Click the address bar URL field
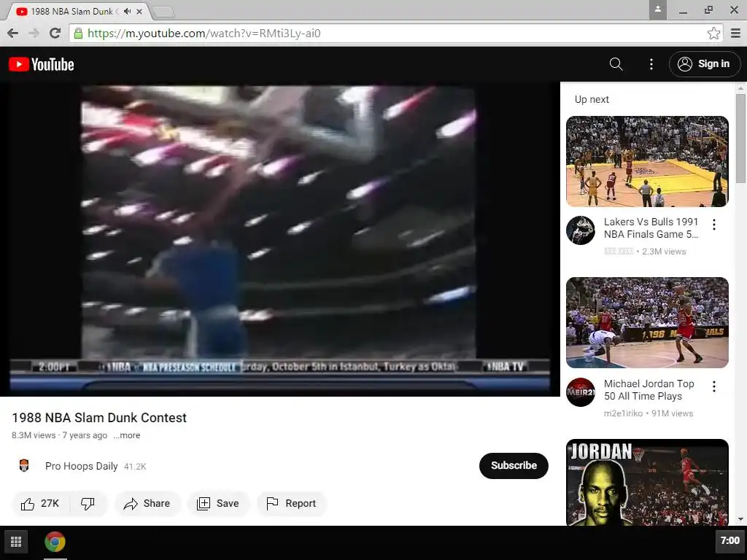The width and height of the screenshot is (747, 560). (x=395, y=34)
